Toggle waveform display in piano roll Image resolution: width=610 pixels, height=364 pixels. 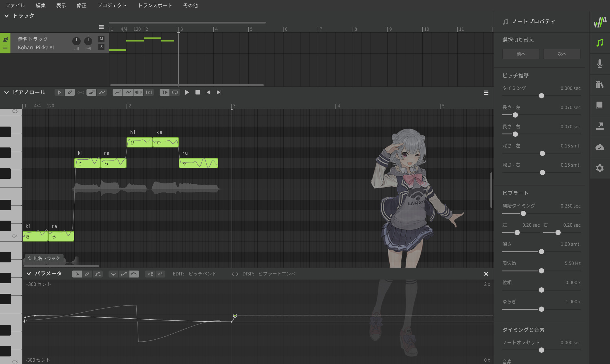pos(139,92)
